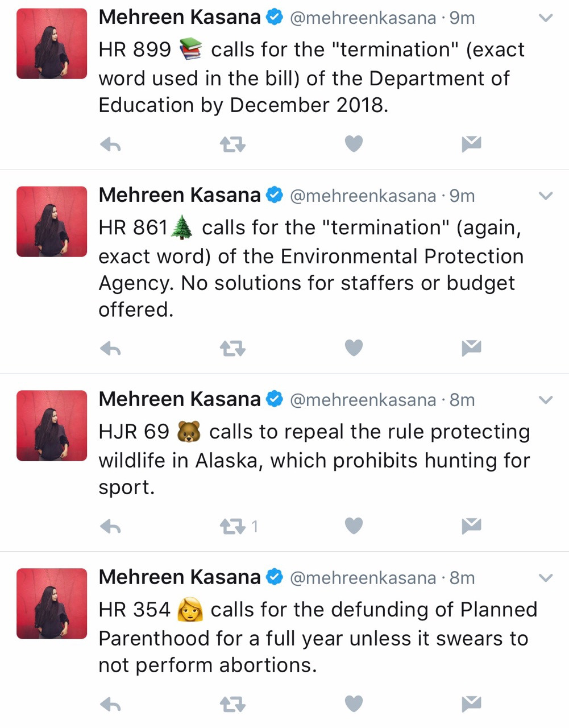The height and width of the screenshot is (728, 569).
Task: Like the HJR 69 Alaska wildlife tweet
Action: pyautogui.click(x=354, y=526)
